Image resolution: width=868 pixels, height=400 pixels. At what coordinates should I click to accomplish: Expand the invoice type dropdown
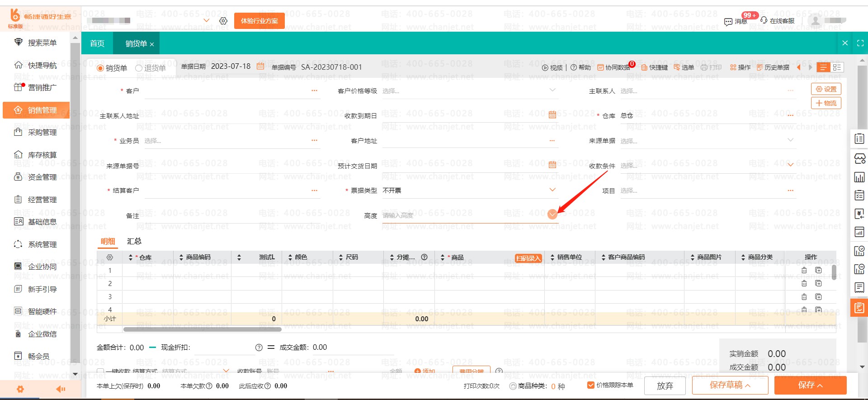point(552,190)
